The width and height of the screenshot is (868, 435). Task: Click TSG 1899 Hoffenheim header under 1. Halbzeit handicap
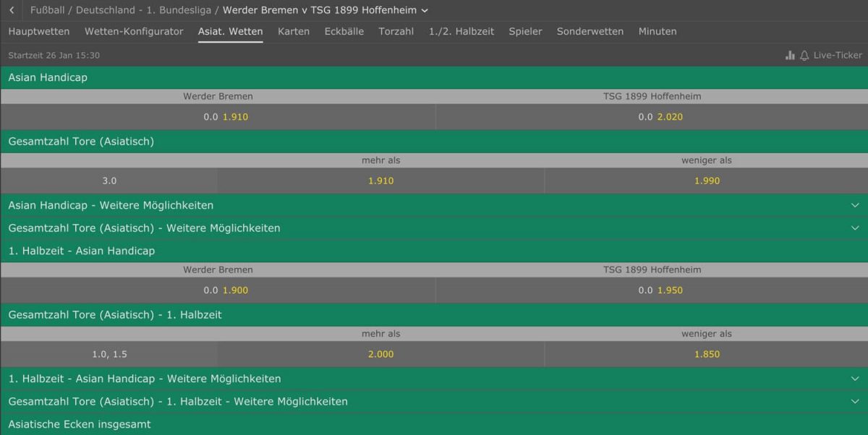click(652, 270)
